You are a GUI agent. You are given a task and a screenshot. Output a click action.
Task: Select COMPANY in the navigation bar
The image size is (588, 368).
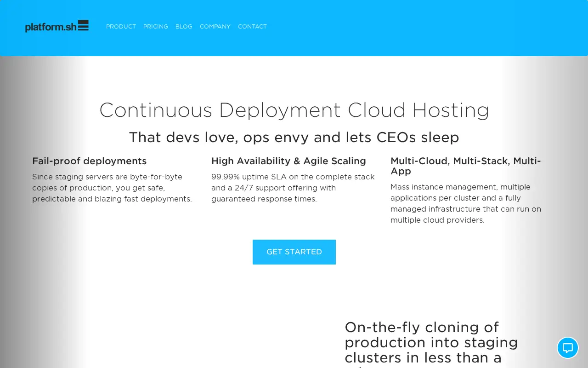(215, 27)
